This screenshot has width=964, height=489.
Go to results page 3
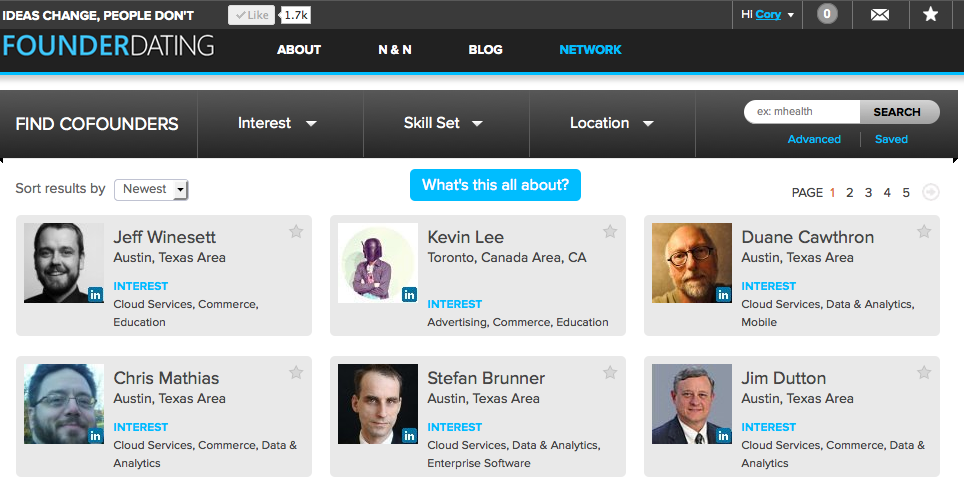(868, 193)
